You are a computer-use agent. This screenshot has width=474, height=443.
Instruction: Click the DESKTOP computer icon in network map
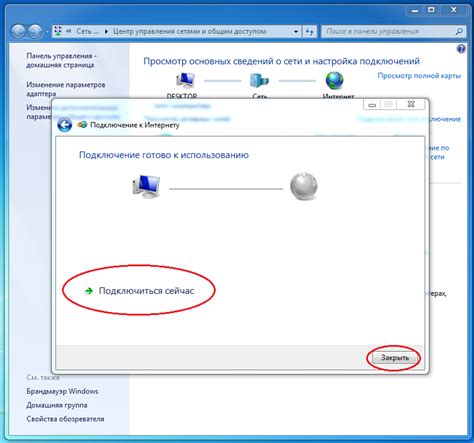pos(185,80)
